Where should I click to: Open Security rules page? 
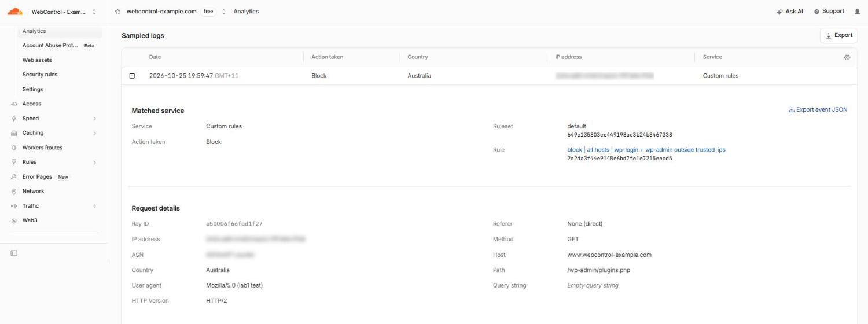pos(40,75)
